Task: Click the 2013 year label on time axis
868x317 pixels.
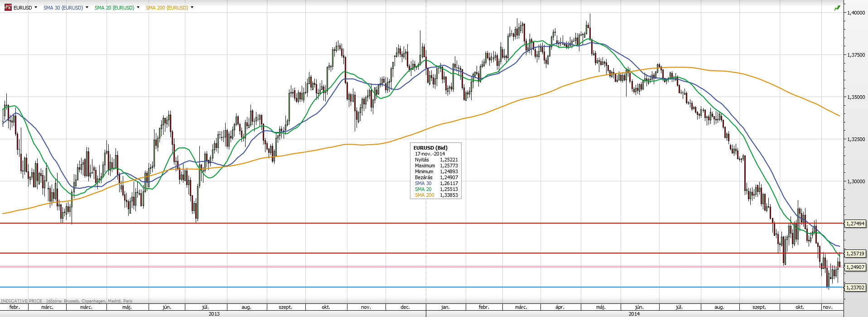Action: click(214, 314)
